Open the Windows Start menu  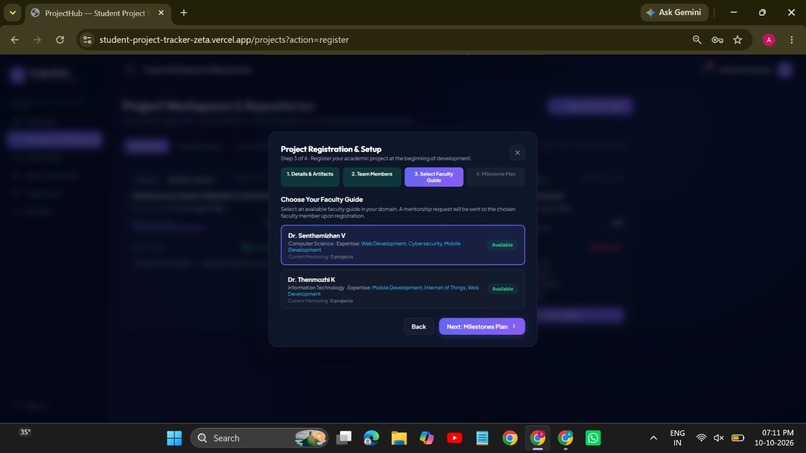tap(174, 438)
